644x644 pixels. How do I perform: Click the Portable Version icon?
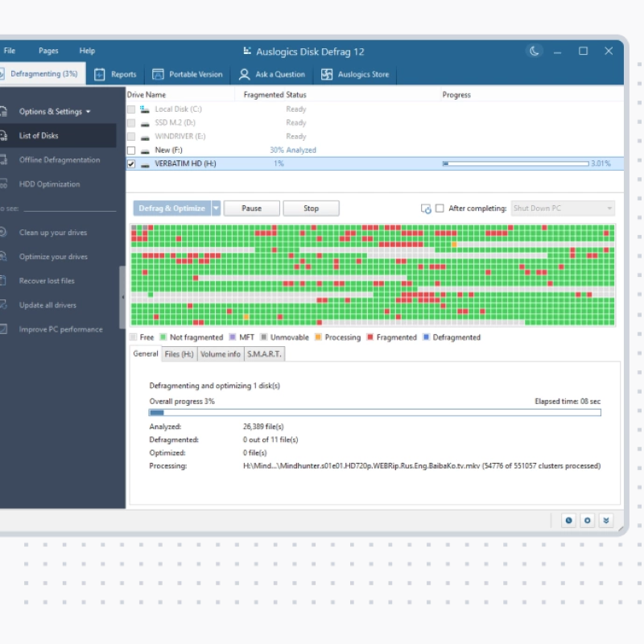[158, 74]
